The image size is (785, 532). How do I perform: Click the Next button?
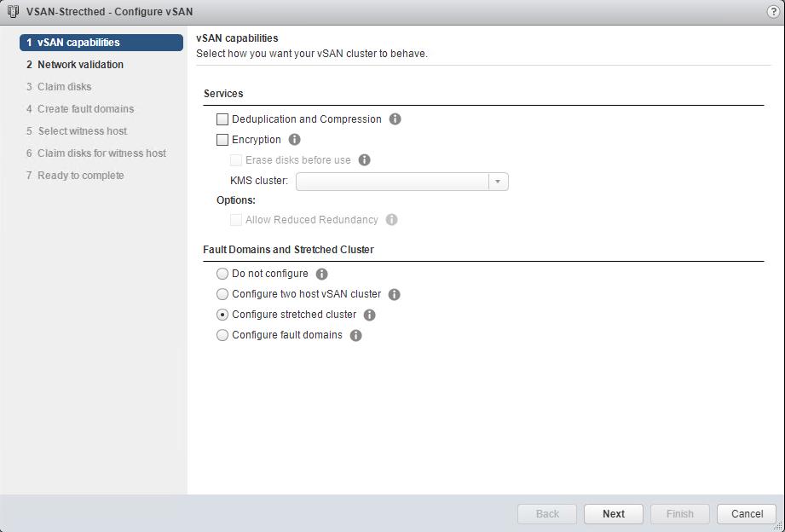click(614, 514)
